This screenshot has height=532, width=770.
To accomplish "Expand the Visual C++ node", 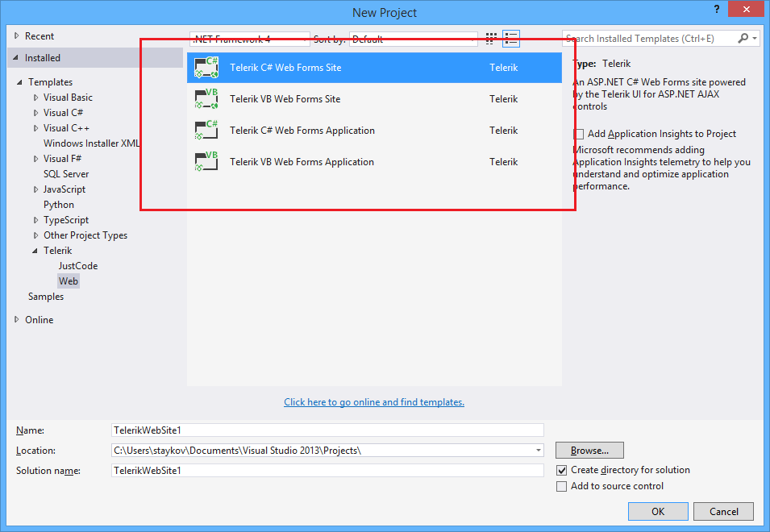I will click(x=35, y=128).
